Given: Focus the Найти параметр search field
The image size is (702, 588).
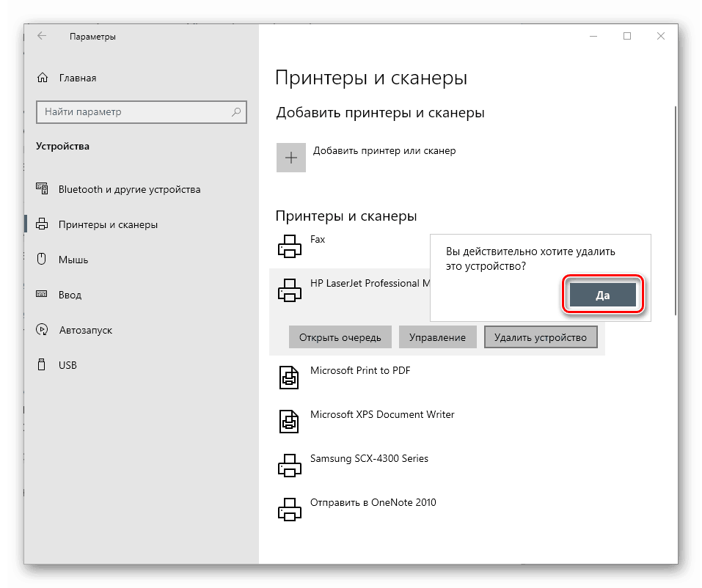Looking at the screenshot, I should tap(142, 112).
